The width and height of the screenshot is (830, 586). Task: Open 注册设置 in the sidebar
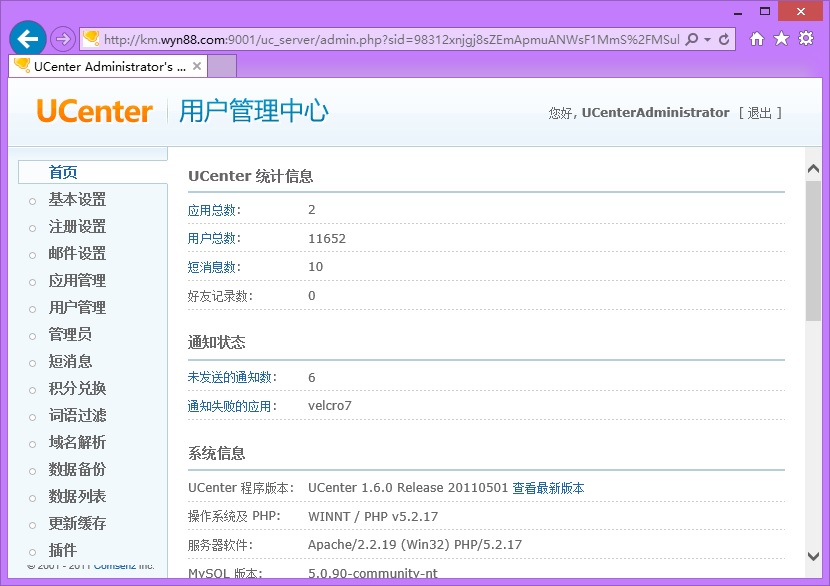(x=77, y=227)
